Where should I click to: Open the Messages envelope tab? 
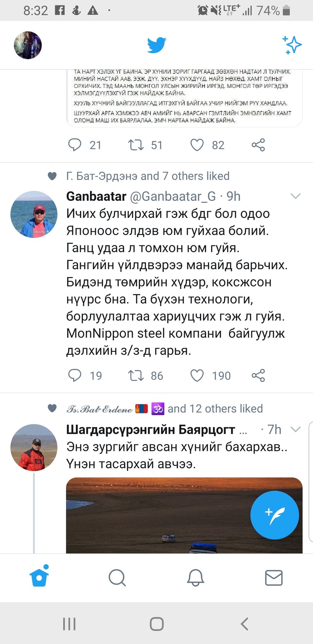pyautogui.click(x=274, y=578)
